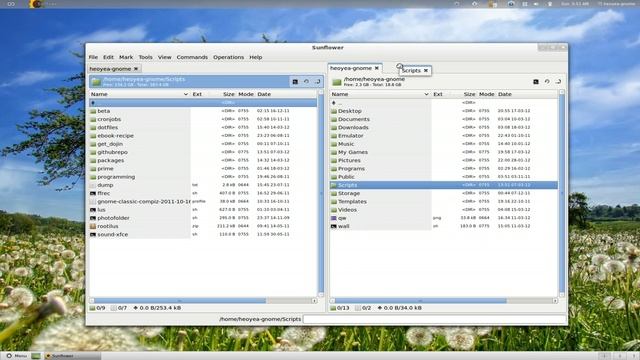640x360 pixels.
Task: Open the Menu button in taskbar
Action: (16, 356)
